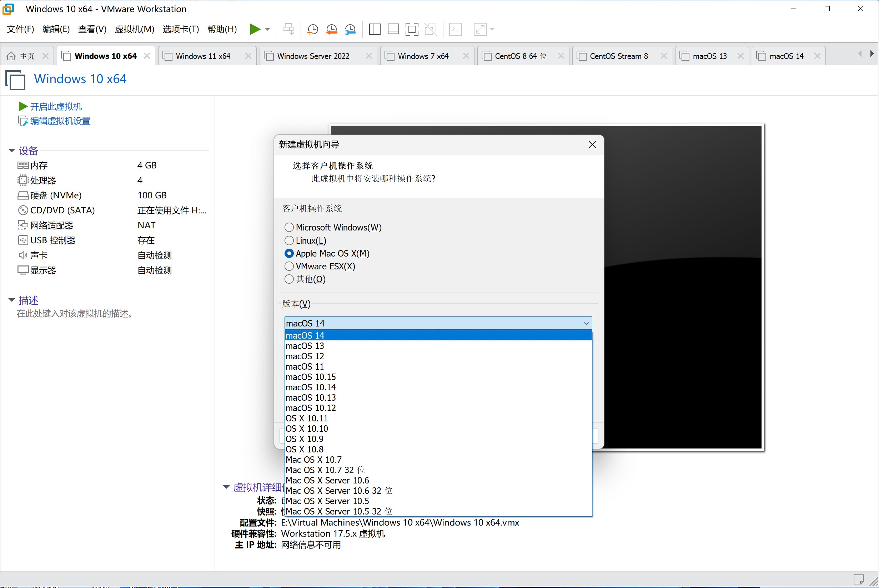Choose OS X 10.9 from version list
Image resolution: width=879 pixels, height=588 pixels.
tap(438, 439)
